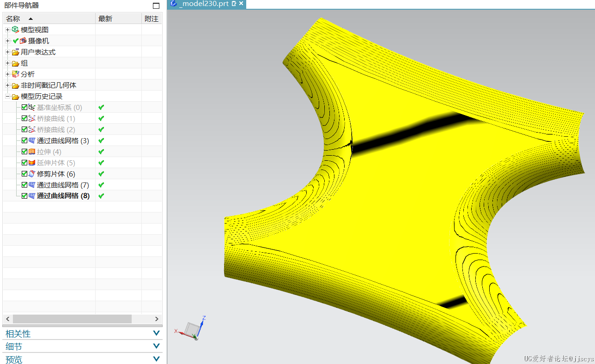Expand the 分析 tree node
Image resolution: width=595 pixels, height=364 pixels.
(x=7, y=74)
